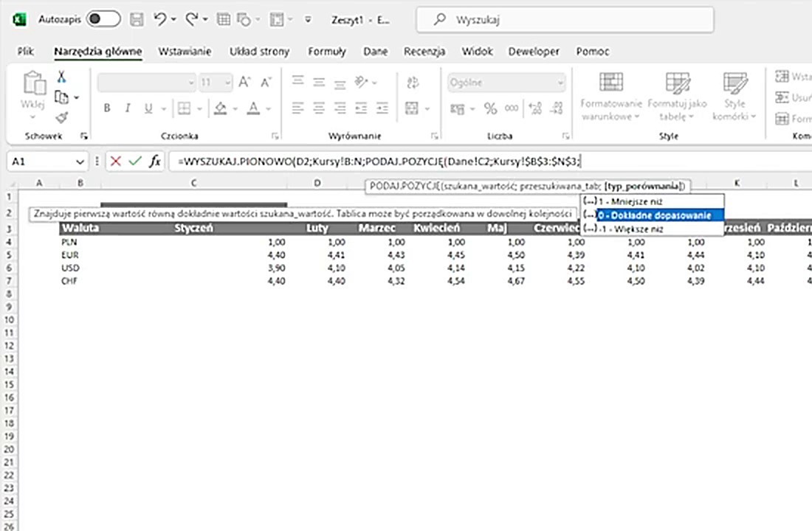Click the Undo arrow icon
812x531 pixels.
[159, 19]
